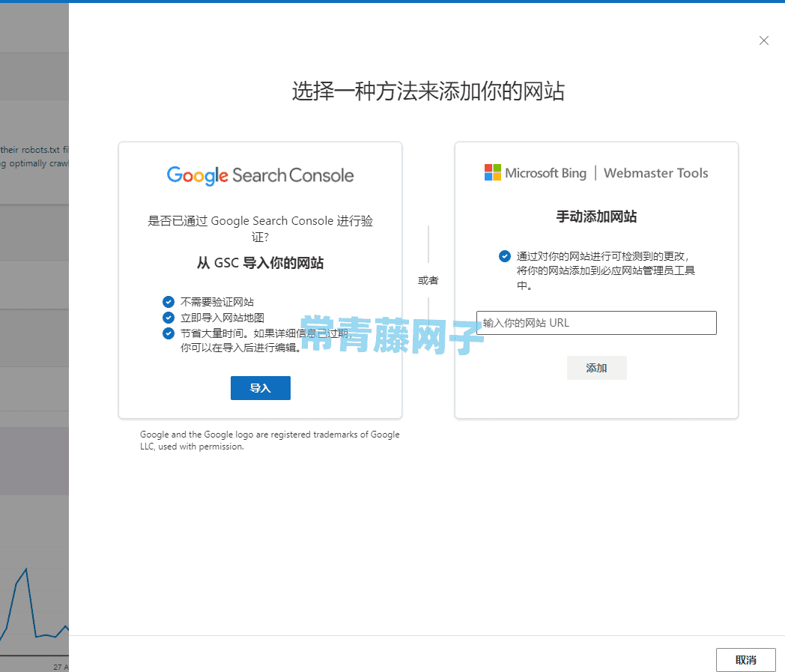Close the add-site dialog with the X
The width and height of the screenshot is (785, 672).
(x=763, y=40)
